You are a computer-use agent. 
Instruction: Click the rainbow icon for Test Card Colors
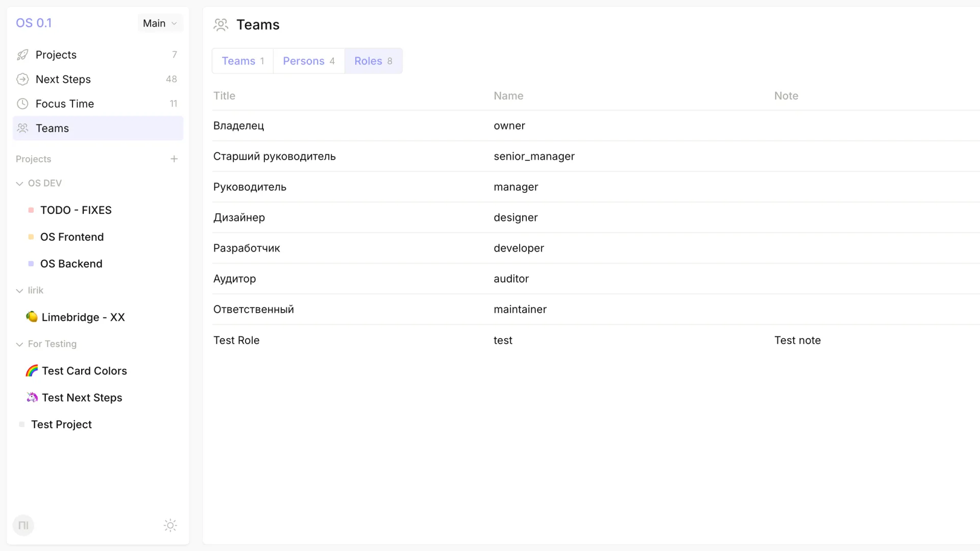32,370
